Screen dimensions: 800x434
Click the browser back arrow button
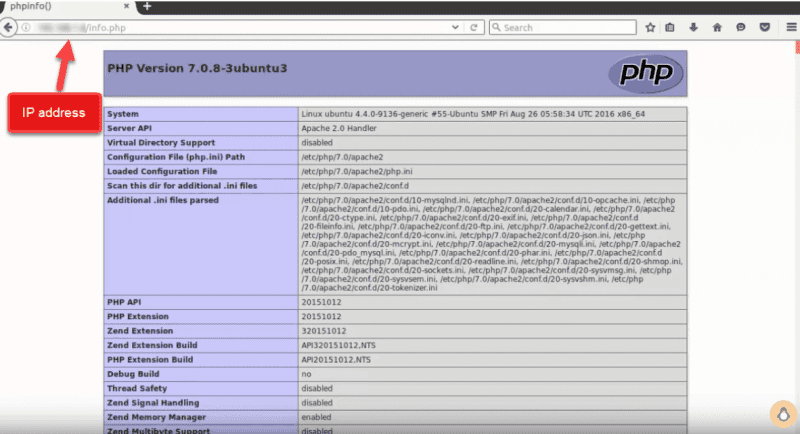pyautogui.click(x=9, y=28)
